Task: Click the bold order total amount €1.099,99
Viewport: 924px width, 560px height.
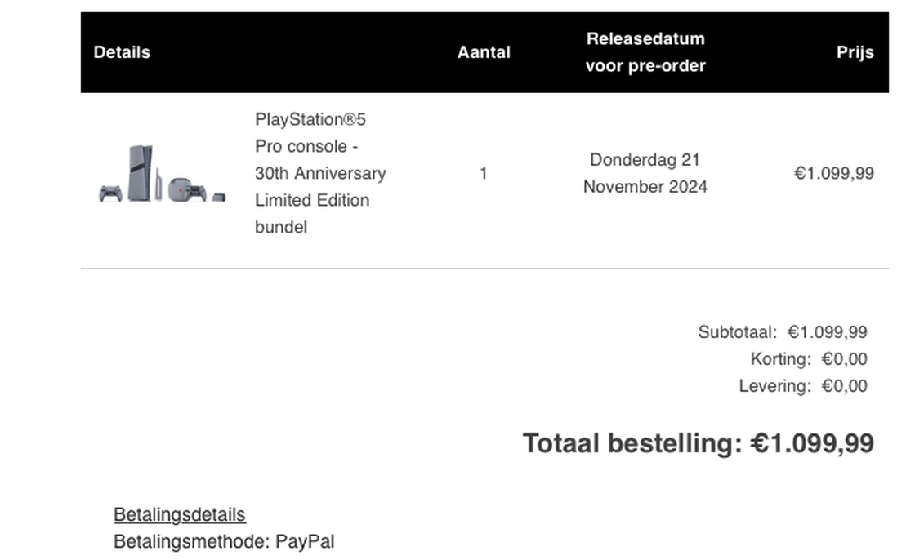Action: click(812, 443)
